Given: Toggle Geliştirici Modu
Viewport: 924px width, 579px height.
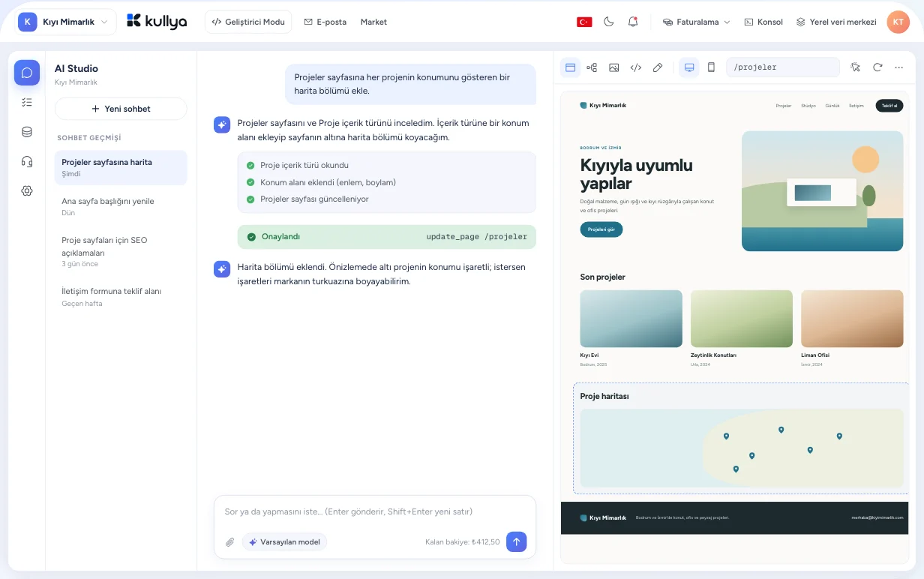Looking at the screenshot, I should [x=248, y=22].
